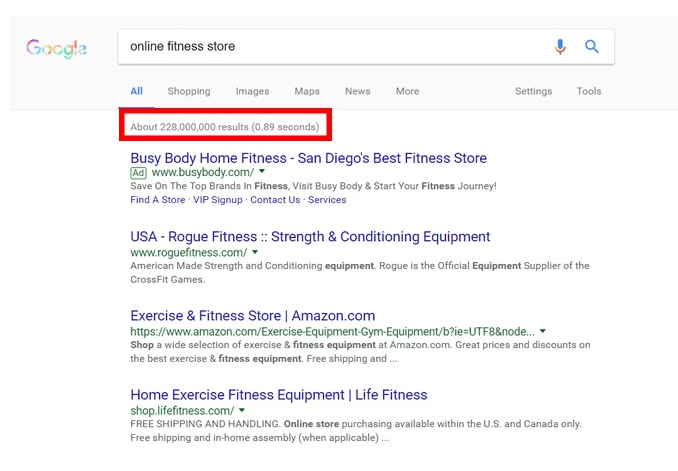Click the Services sitelink
The image size is (678, 471).
327,200
